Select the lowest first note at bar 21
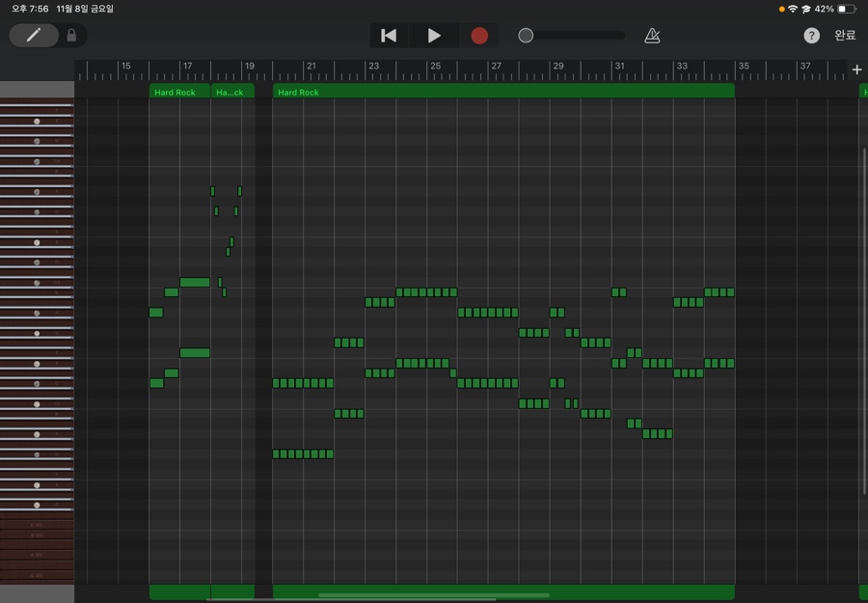The image size is (868, 603). click(276, 454)
